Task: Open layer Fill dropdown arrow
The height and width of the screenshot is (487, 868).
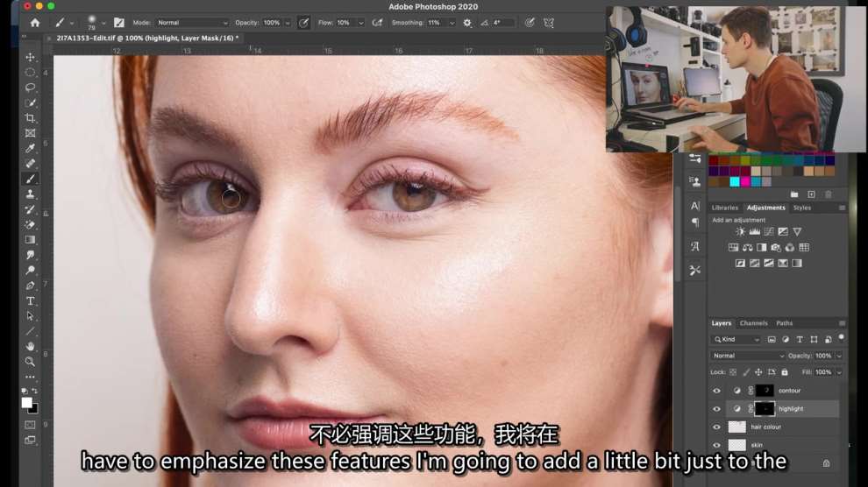Action: click(839, 372)
